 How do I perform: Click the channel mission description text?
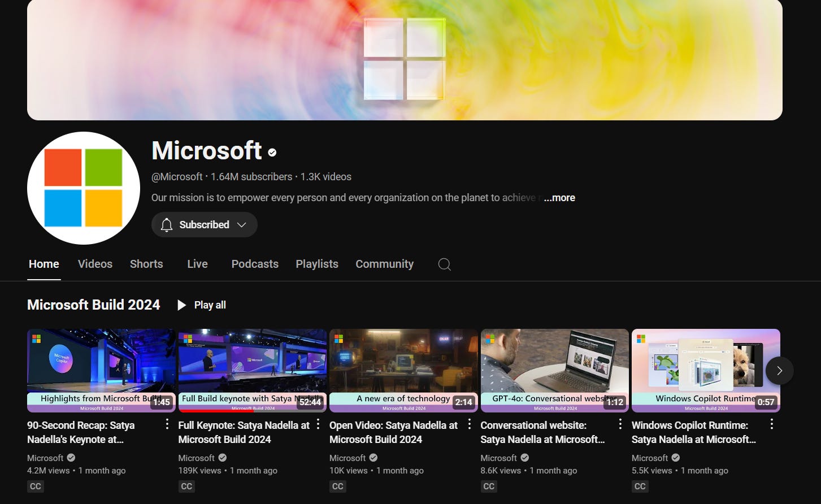click(x=346, y=198)
